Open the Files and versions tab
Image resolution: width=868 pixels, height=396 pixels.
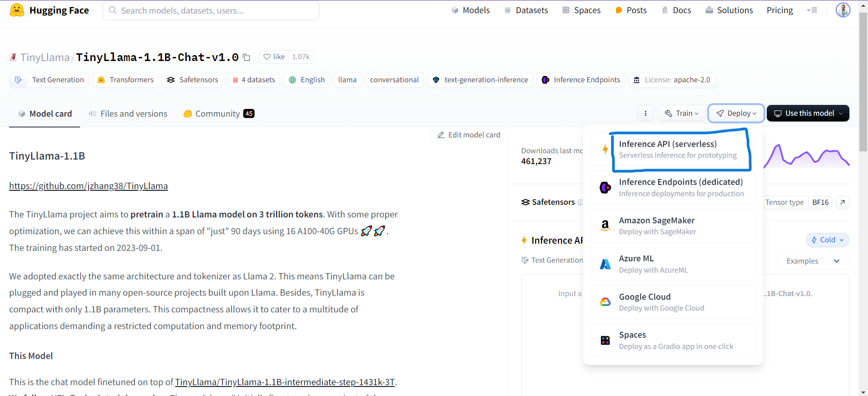(x=128, y=114)
